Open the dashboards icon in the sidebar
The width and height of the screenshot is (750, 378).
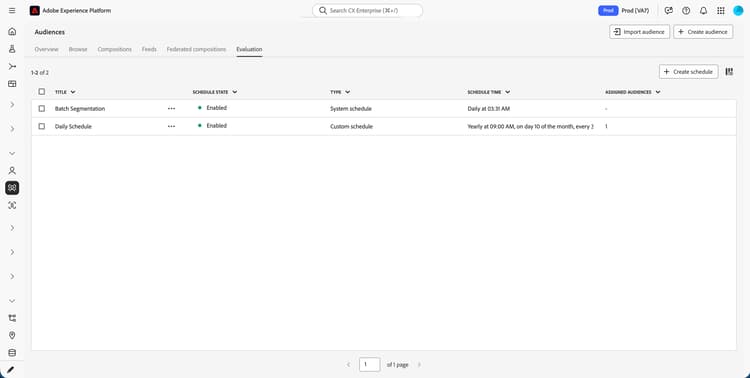point(12,84)
